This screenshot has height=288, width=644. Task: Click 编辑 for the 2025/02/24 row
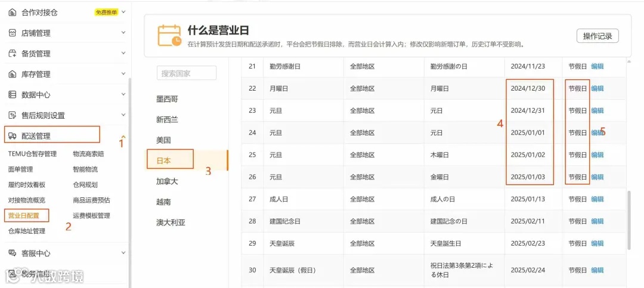tap(597, 270)
